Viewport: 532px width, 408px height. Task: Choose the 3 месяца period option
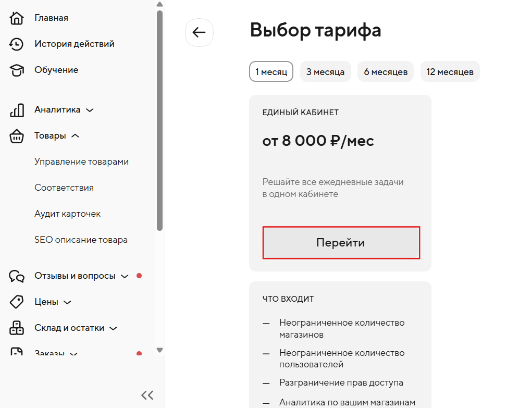point(325,71)
